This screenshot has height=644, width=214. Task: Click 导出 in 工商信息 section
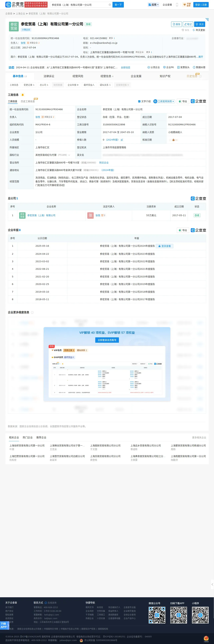click(183, 101)
